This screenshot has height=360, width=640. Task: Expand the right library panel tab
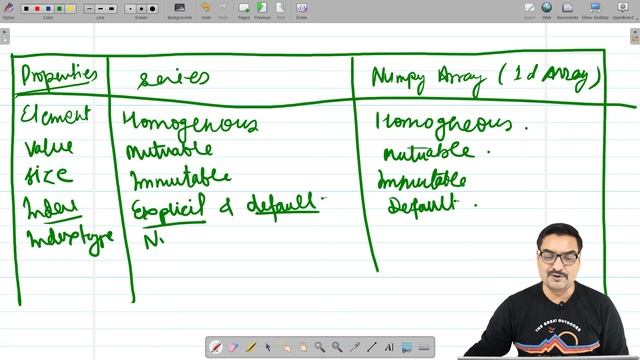[635, 36]
